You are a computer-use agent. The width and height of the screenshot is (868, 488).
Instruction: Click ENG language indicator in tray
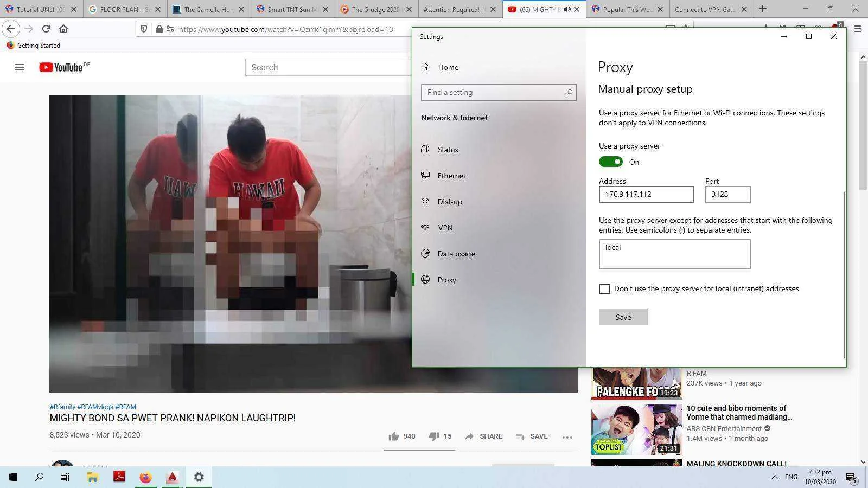point(791,477)
